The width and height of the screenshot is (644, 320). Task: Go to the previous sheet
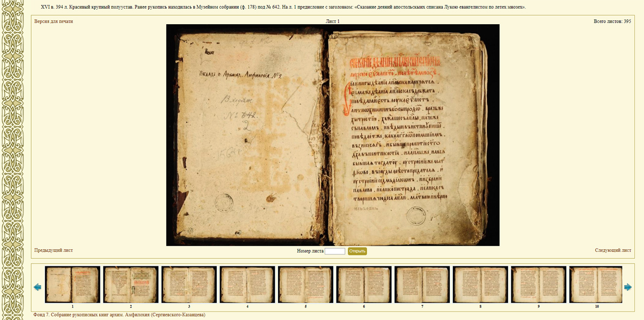tap(54, 250)
